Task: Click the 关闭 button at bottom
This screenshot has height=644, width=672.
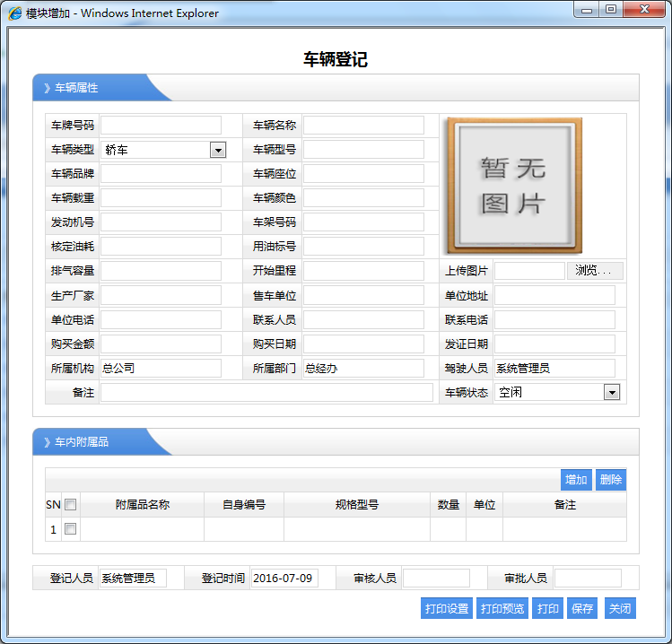Action: tap(620, 608)
